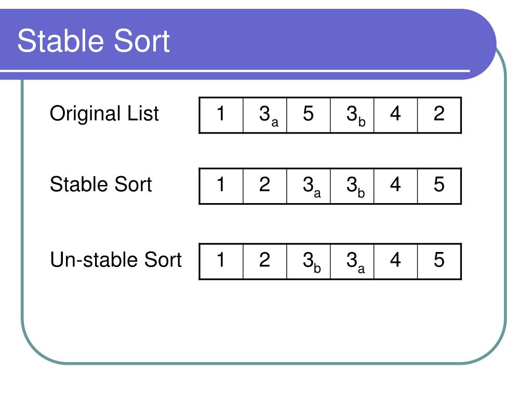The width and height of the screenshot is (532, 399).
Task: Select cell '3b' in Un-stable Sort row
Action: (x=309, y=261)
